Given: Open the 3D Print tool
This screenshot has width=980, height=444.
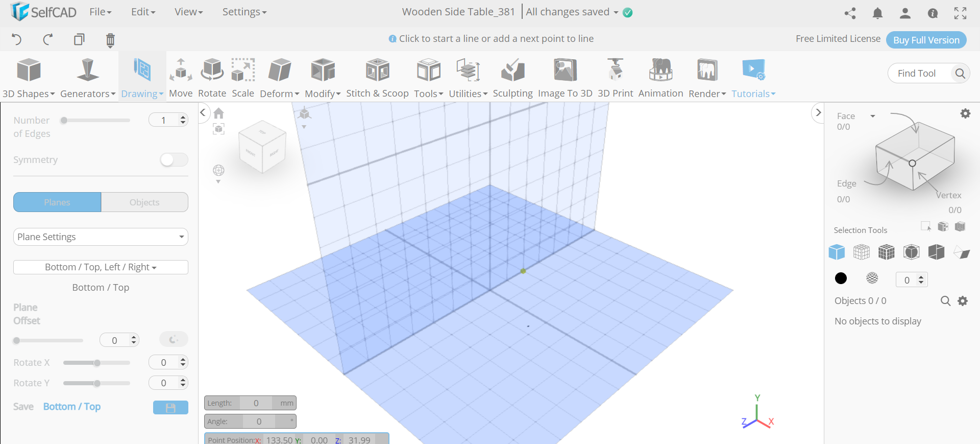Looking at the screenshot, I should click(x=615, y=78).
